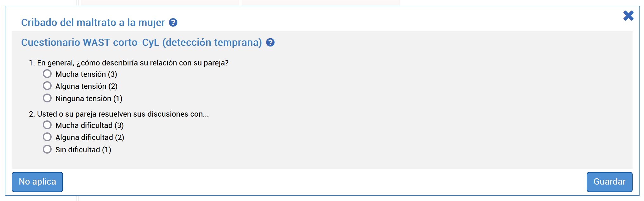The height and width of the screenshot is (201, 644).
Task: Pick the 'Alguna dificultad (2)' radio button
Action: coord(47,137)
